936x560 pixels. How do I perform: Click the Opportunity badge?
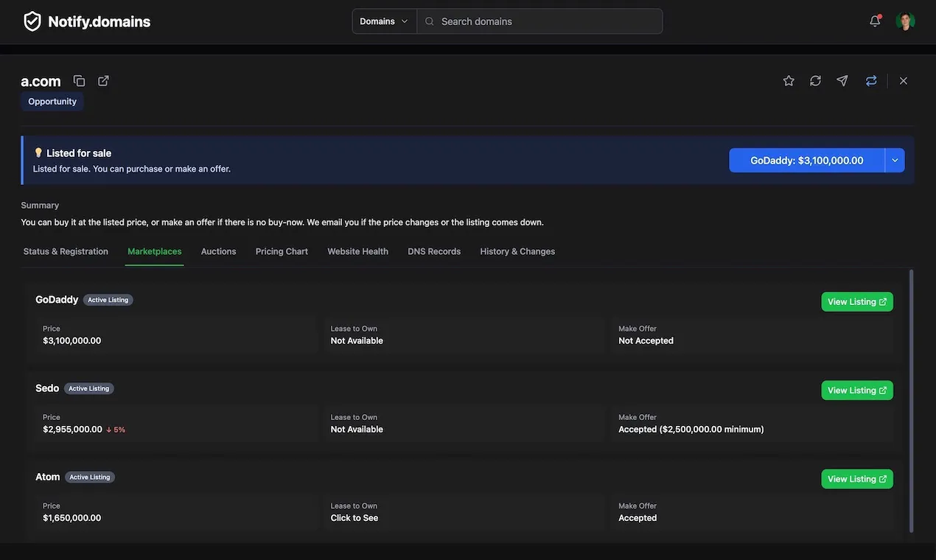(52, 102)
